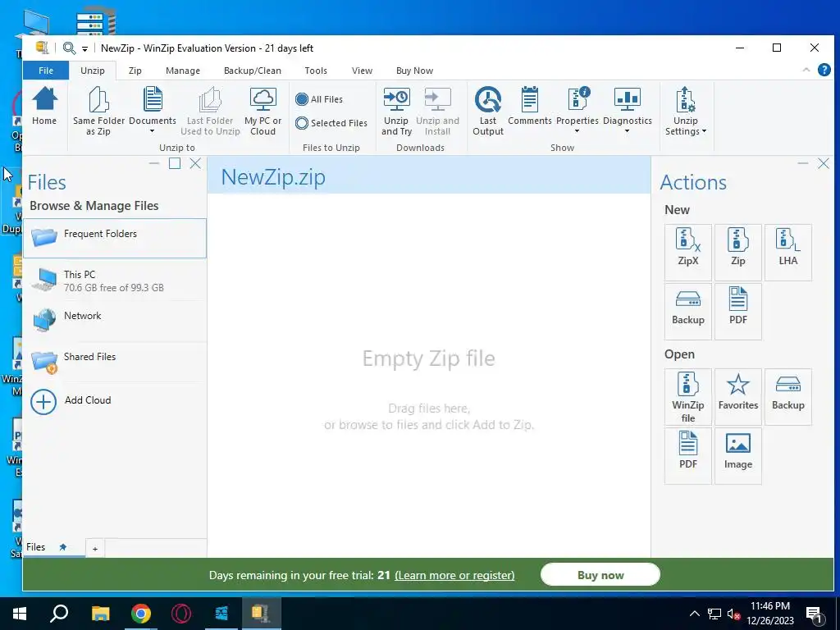840x630 pixels.
Task: Maximize the Files pane
Action: tap(175, 163)
